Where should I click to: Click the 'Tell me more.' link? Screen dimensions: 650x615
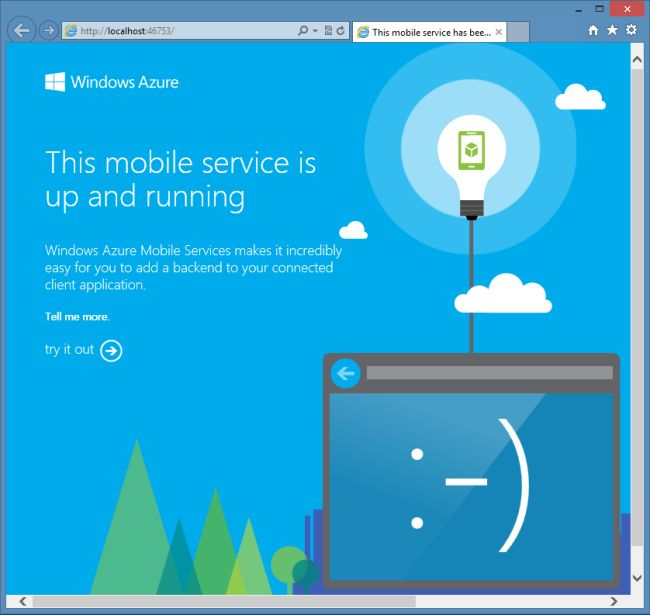click(77, 317)
